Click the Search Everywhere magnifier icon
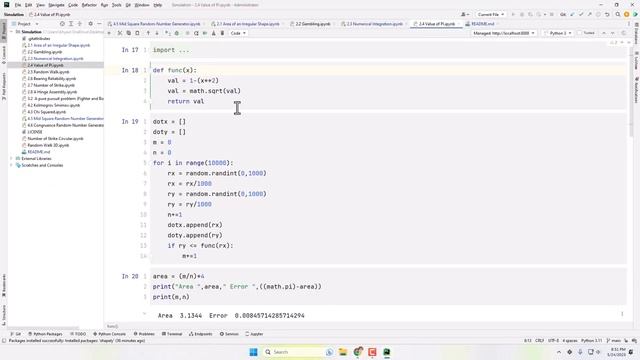The image size is (640, 360). point(618,14)
